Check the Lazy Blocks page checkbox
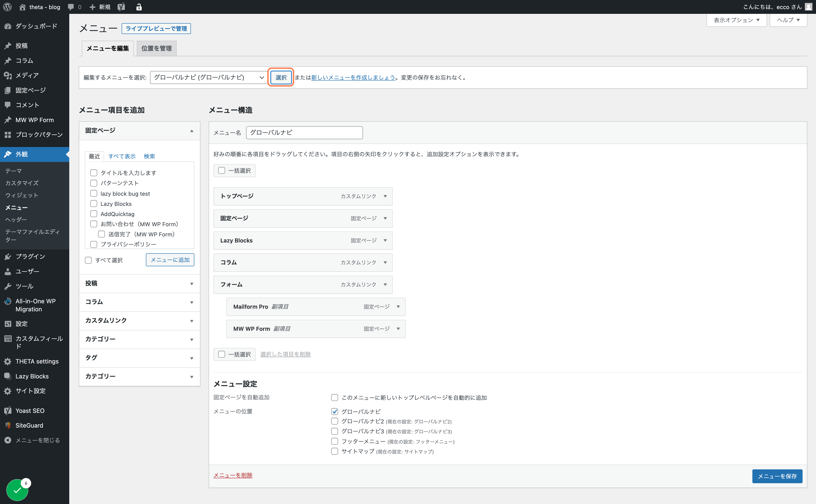This screenshot has width=816, height=504. tap(94, 204)
